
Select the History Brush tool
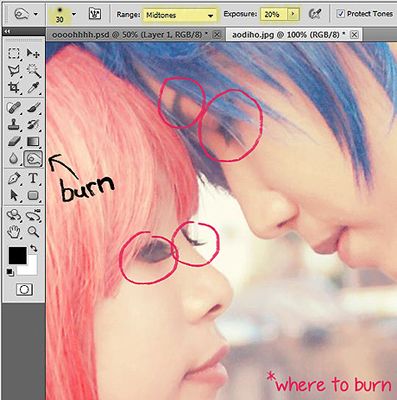[33, 125]
